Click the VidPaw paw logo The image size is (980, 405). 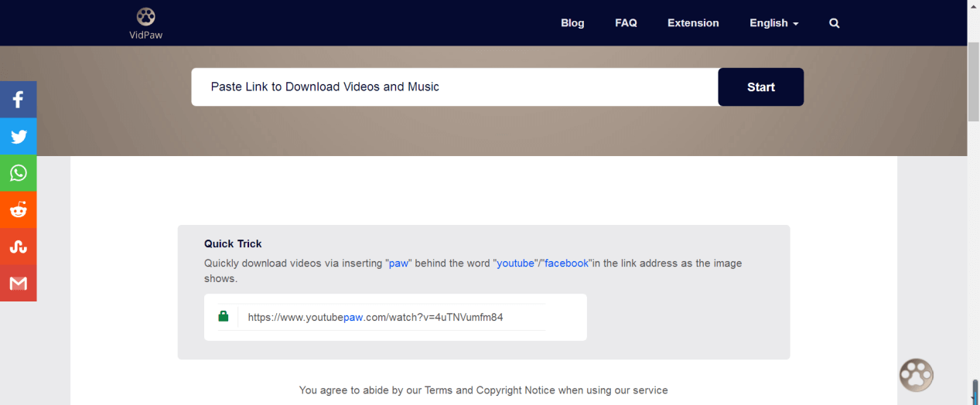tap(145, 16)
